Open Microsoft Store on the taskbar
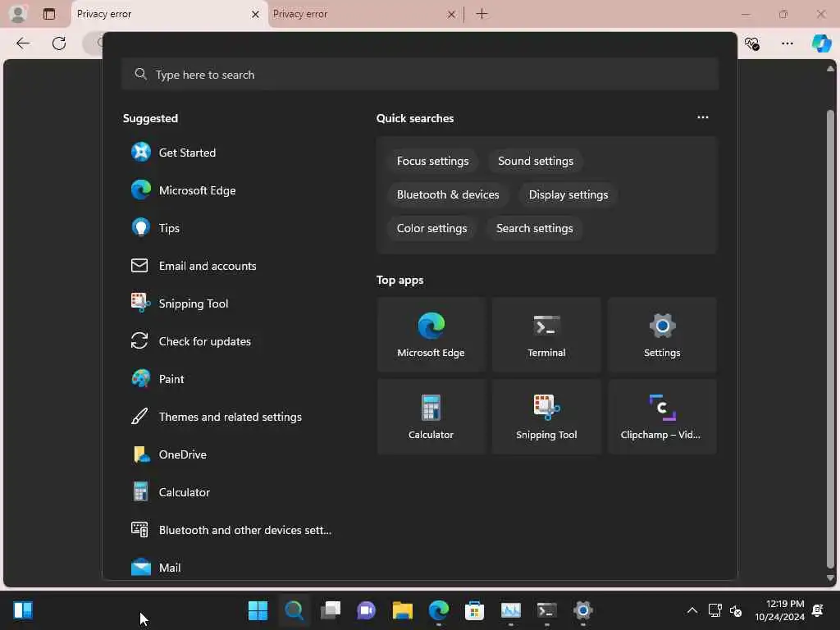This screenshot has width=840, height=630. click(x=474, y=610)
